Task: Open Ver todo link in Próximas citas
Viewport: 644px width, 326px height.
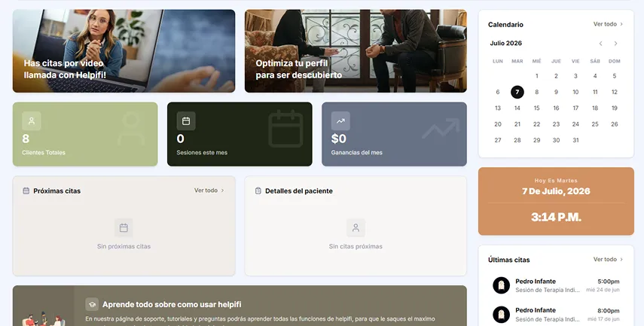Action: [x=209, y=190]
